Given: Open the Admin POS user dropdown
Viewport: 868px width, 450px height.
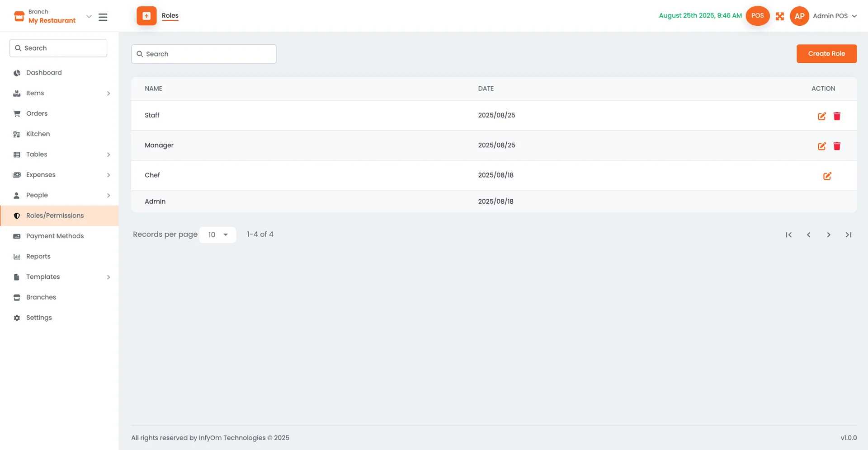Looking at the screenshot, I should coord(834,16).
